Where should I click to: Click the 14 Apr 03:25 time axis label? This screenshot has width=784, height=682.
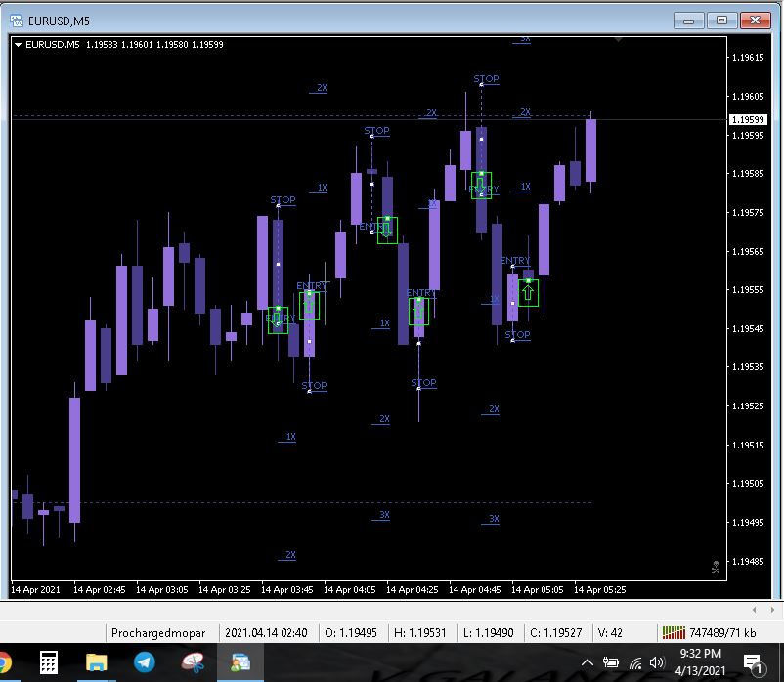pyautogui.click(x=225, y=589)
